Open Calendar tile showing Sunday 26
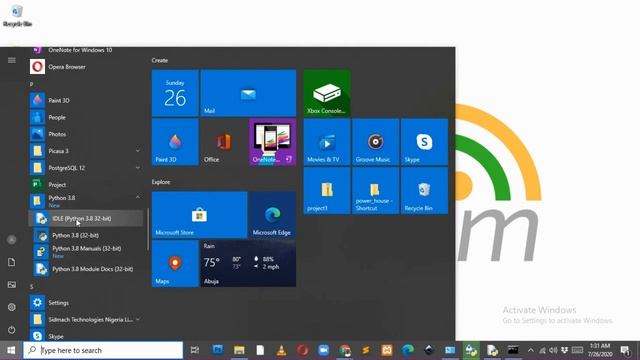 coord(175,93)
